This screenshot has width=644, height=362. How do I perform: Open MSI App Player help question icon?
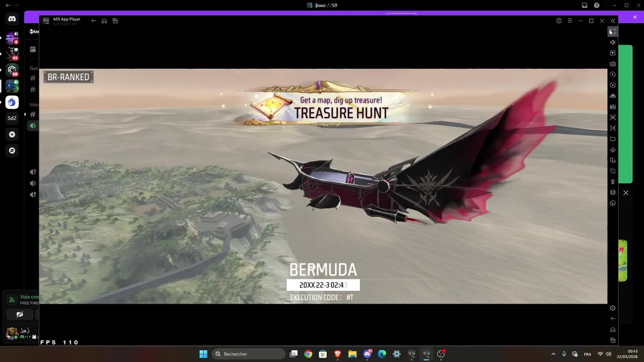pyautogui.click(x=559, y=21)
